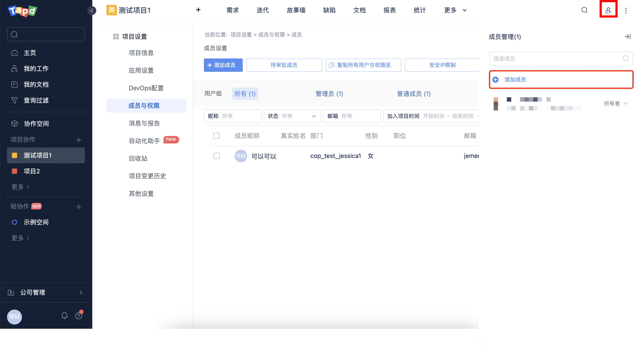Viewport: 644px width, 345px height.
Task: Open 回收站 settings page
Action: click(x=138, y=158)
